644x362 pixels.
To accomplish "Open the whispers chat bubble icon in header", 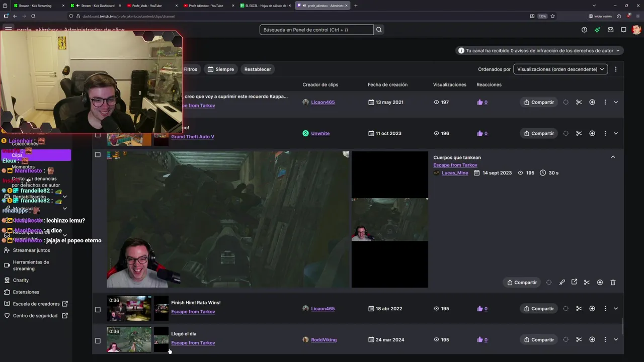I will [x=623, y=30].
